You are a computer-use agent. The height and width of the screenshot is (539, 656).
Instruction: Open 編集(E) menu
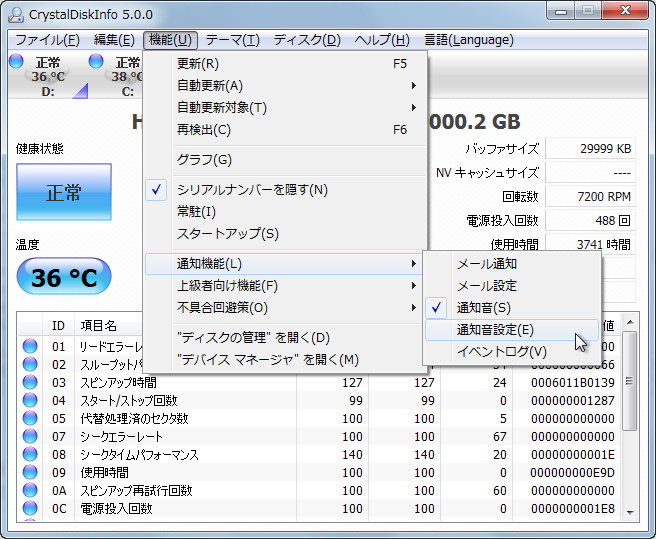click(x=114, y=40)
